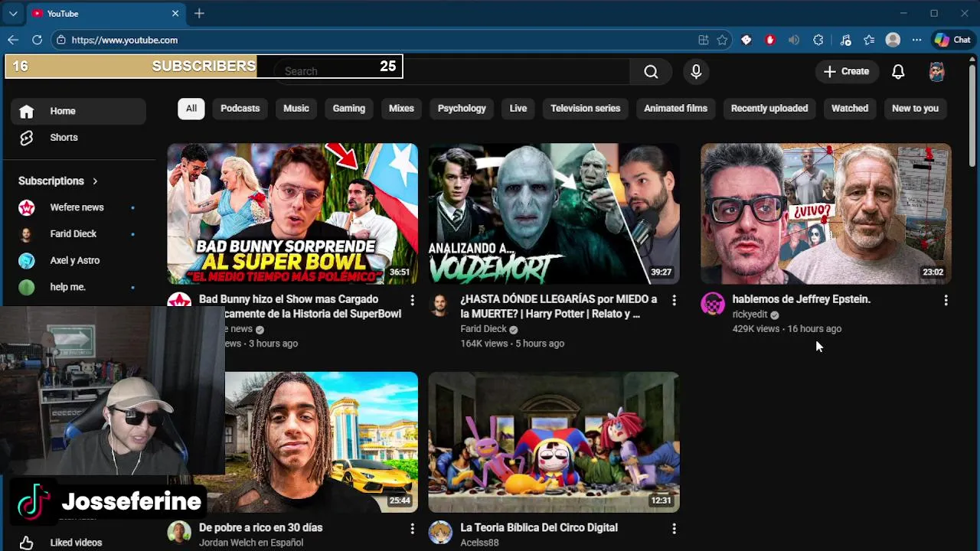Select the Podcasts filter chip
The width and height of the screenshot is (980, 551).
240,109
